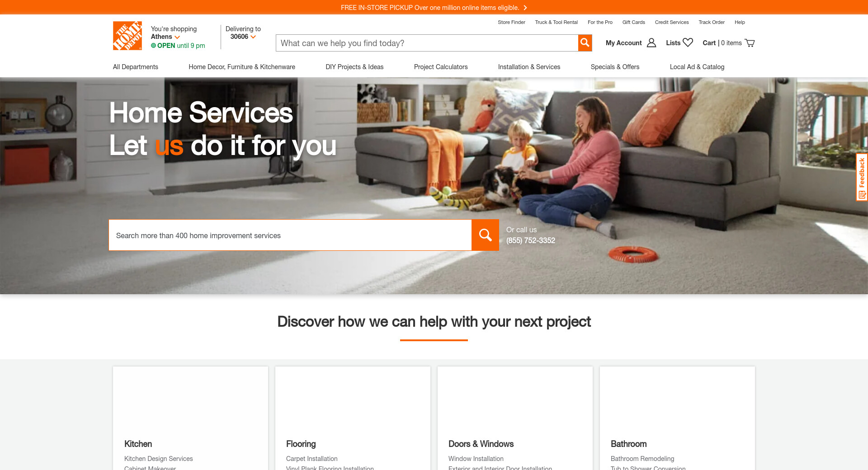
Task: Open Specials & Offers menu
Action: tap(615, 67)
